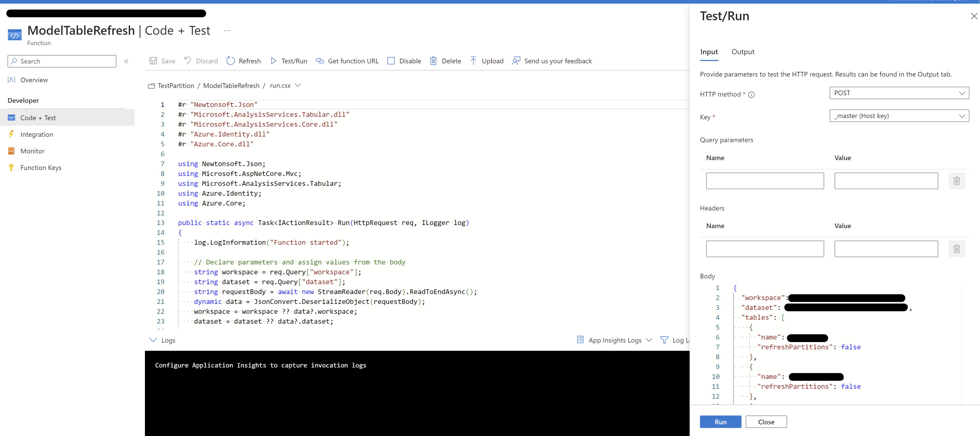Click the Integration lightning icon
This screenshot has width=980, height=436.
click(x=11, y=134)
